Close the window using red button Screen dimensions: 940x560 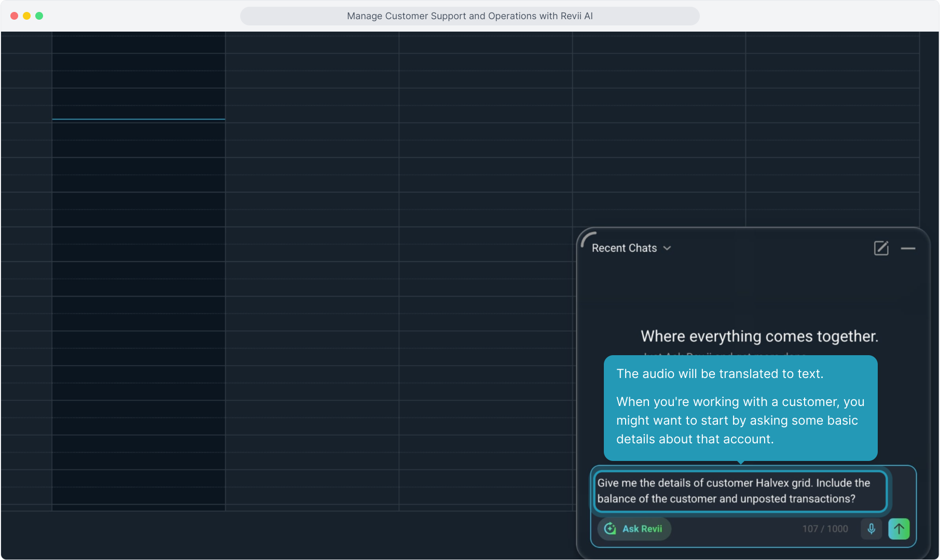pos(15,16)
